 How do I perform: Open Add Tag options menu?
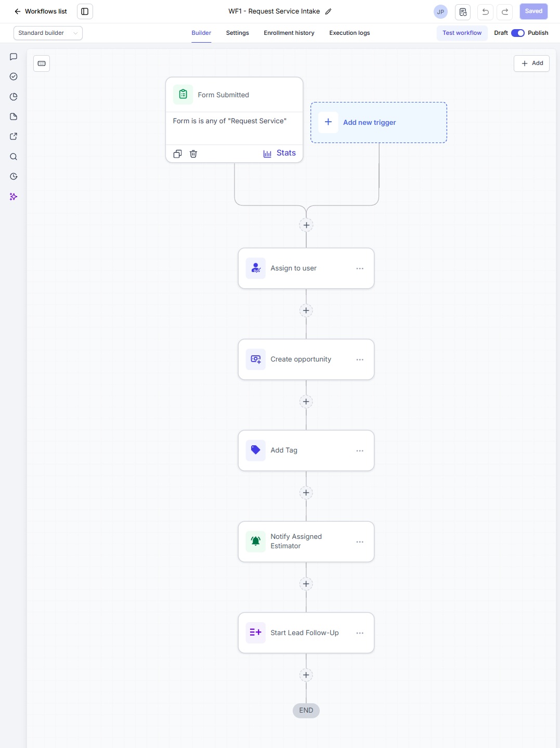pos(360,450)
